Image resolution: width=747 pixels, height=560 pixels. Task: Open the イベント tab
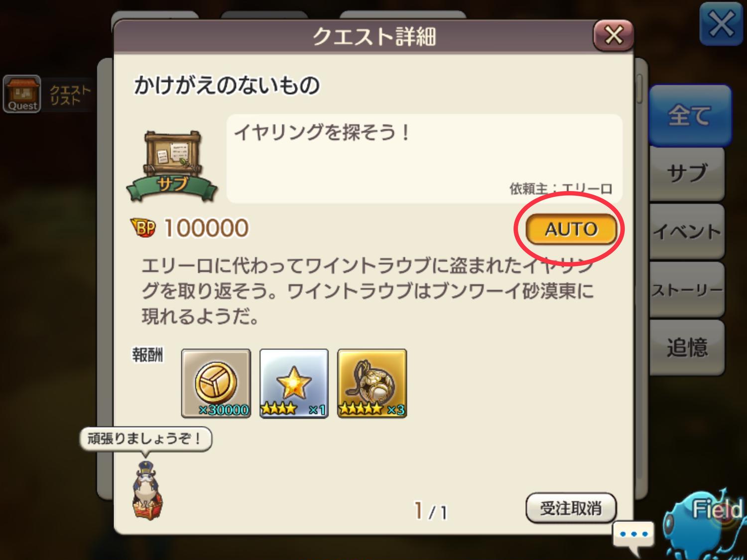point(687,231)
